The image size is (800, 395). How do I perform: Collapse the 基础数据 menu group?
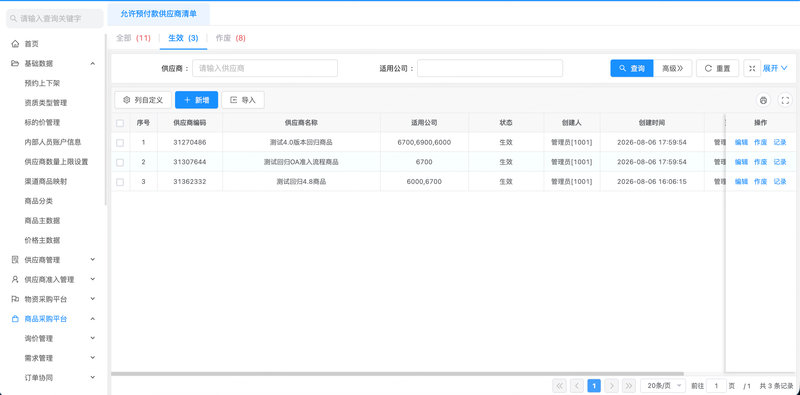coord(93,63)
